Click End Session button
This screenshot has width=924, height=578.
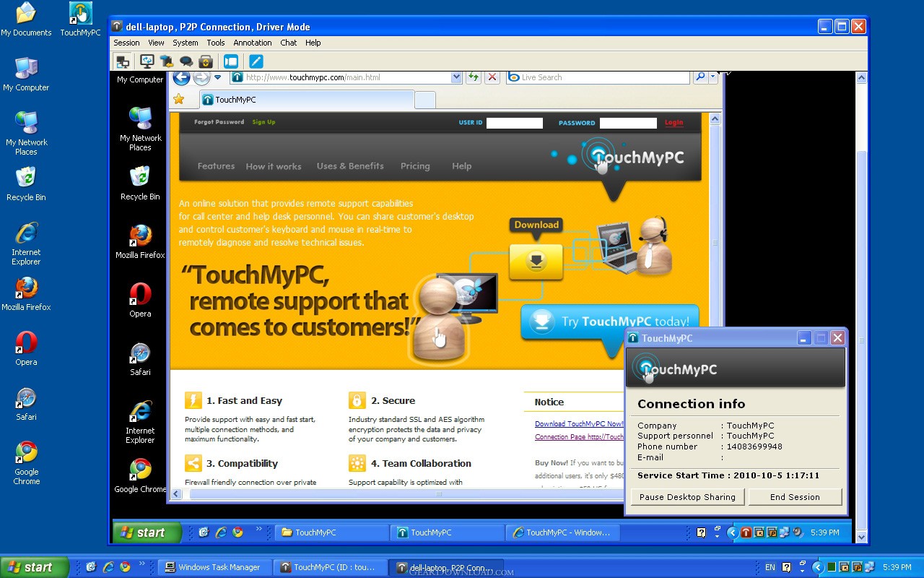tap(795, 497)
